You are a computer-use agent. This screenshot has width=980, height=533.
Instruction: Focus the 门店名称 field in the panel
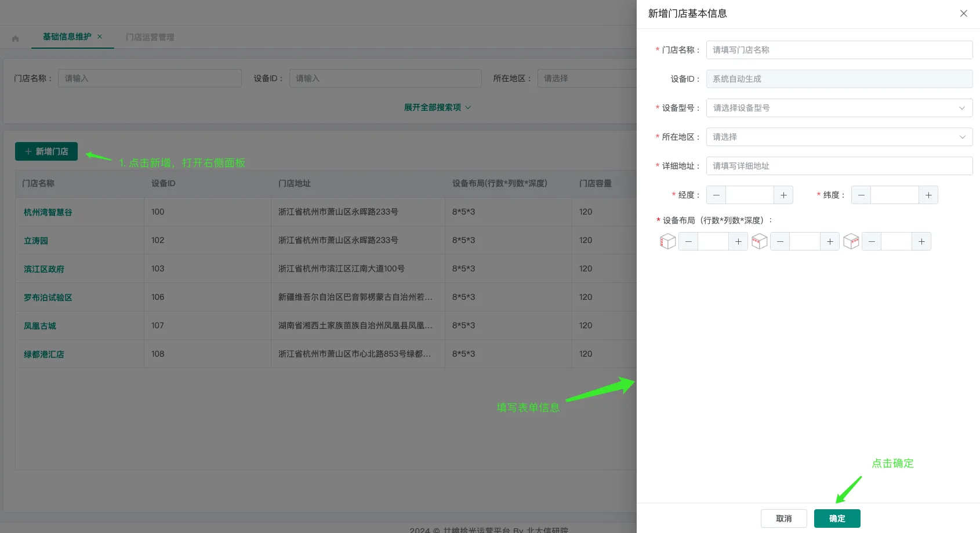(839, 50)
